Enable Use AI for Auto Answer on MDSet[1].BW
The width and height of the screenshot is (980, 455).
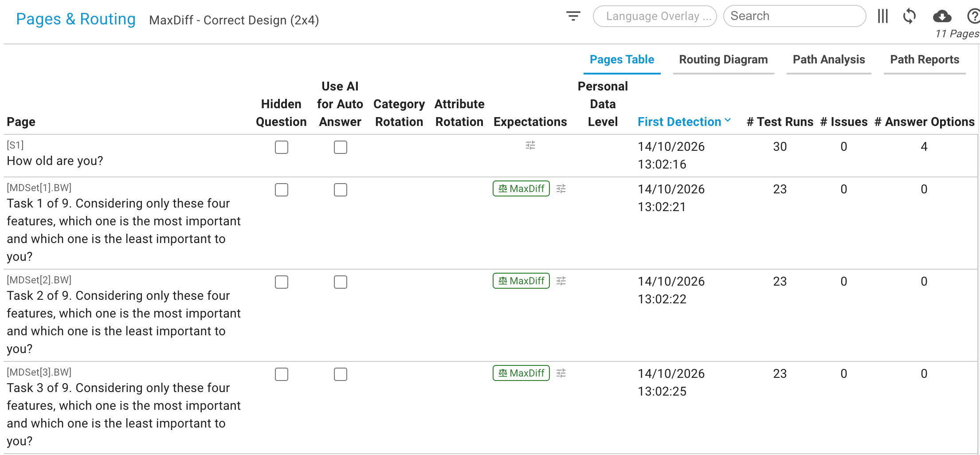tap(341, 190)
